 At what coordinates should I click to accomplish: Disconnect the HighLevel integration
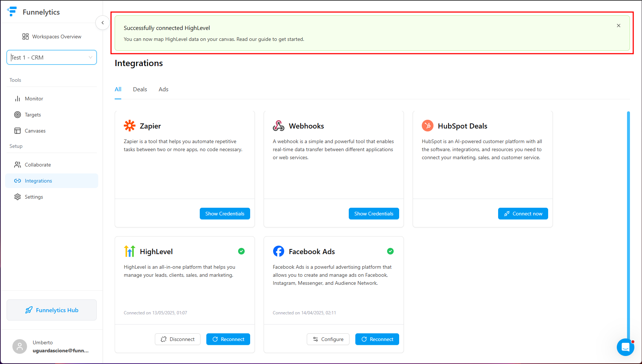tap(177, 339)
